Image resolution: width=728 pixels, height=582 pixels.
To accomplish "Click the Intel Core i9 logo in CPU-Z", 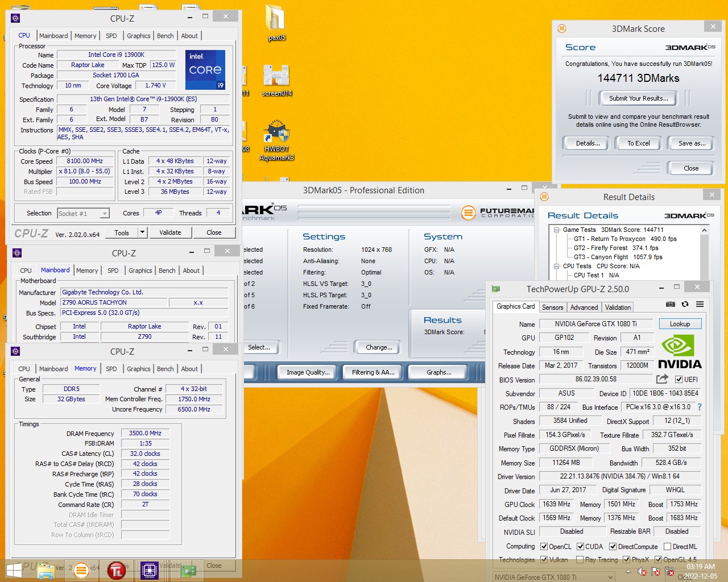I will pos(205,70).
